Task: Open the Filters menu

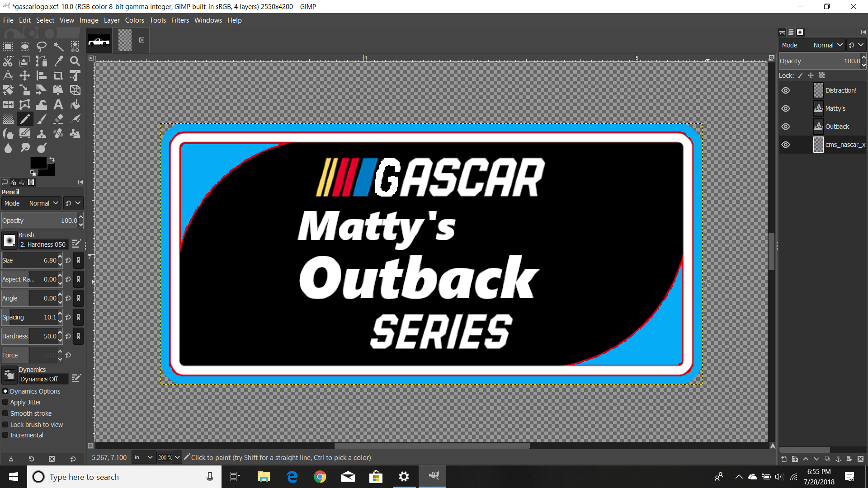Action: (x=180, y=20)
